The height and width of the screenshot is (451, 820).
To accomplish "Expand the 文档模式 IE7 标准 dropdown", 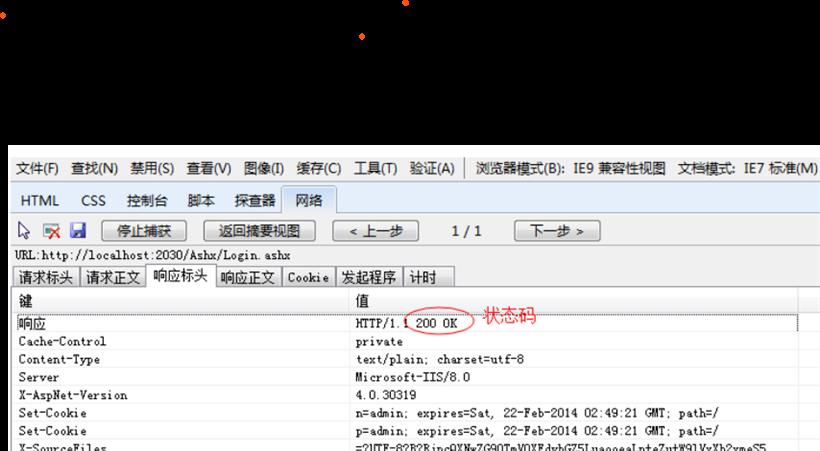I will [x=747, y=168].
